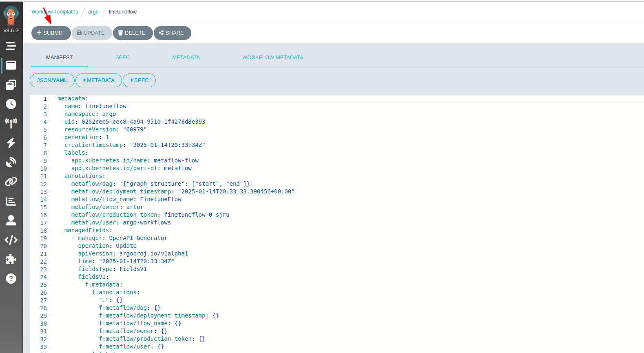Click the fieldsType: FieldsV1 line
The width and height of the screenshot is (644, 353).
113,269
